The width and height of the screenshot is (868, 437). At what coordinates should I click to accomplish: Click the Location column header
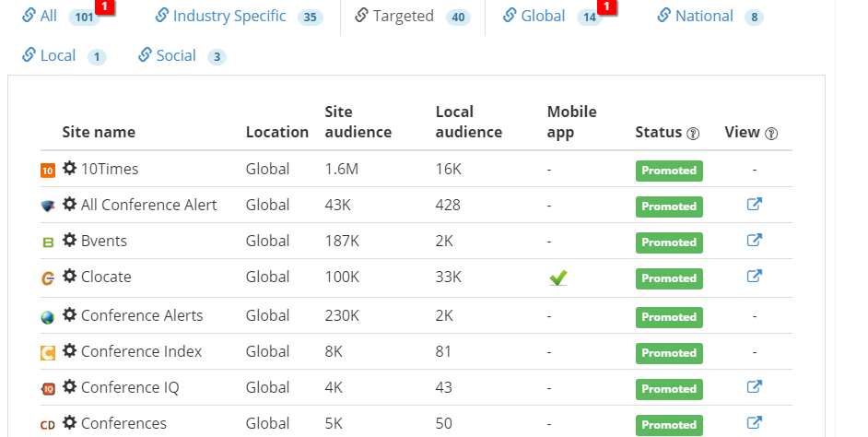point(276,132)
